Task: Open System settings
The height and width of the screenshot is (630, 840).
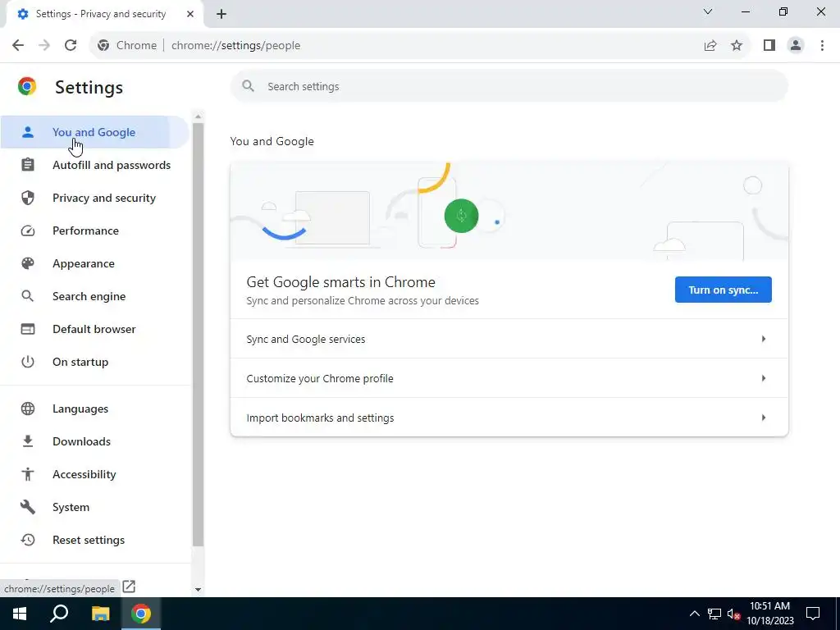Action: (x=95, y=507)
